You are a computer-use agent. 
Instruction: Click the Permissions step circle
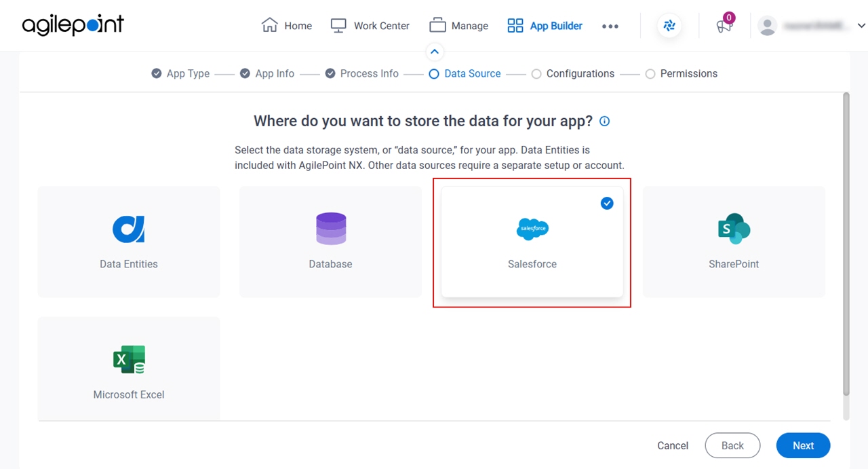[x=650, y=74]
